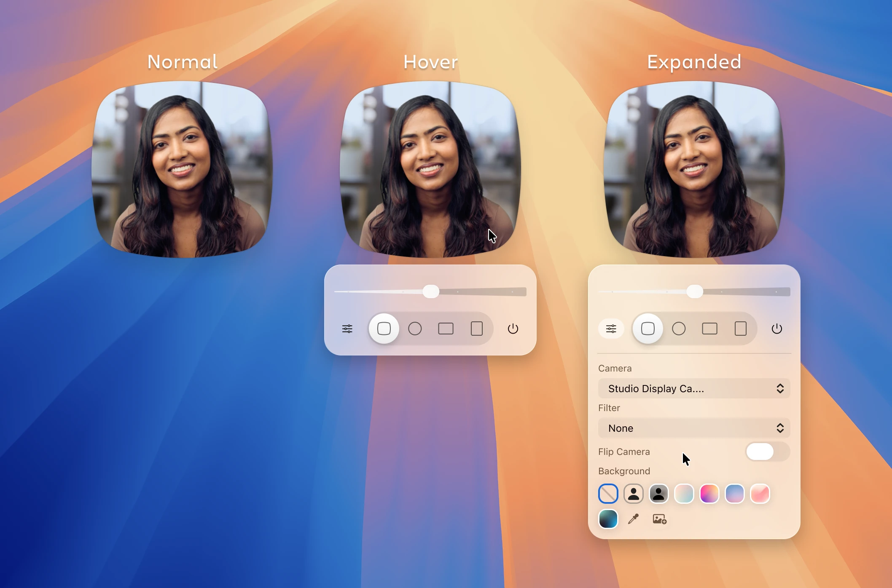The width and height of the screenshot is (892, 588).
Task: Choose the no-background option swatch
Action: (608, 494)
